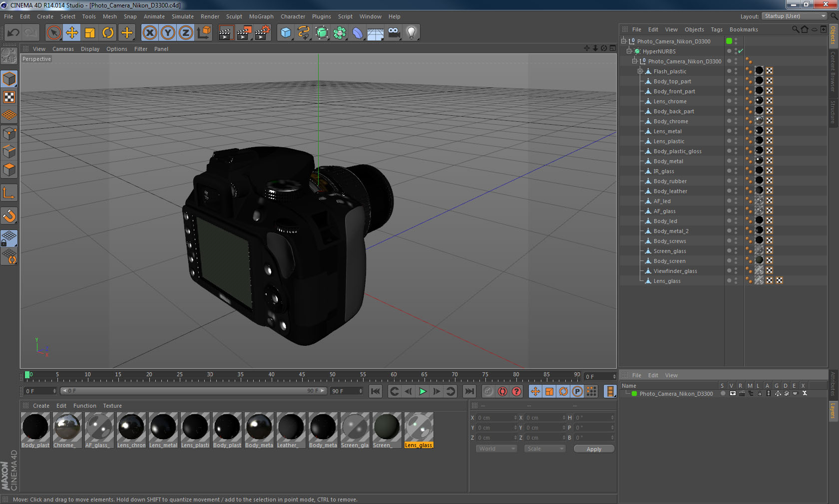The height and width of the screenshot is (504, 839).
Task: Open the Layout dropdown Startup (User)
Action: pyautogui.click(x=795, y=16)
